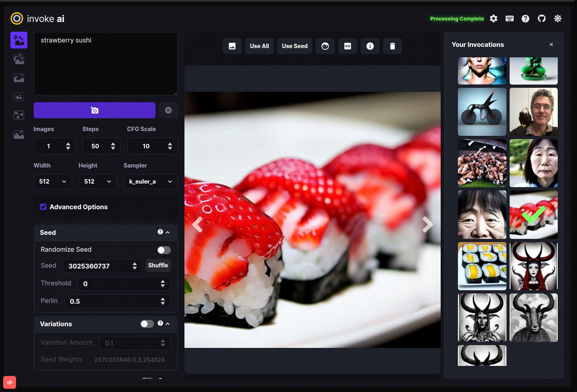Adjust Seed number stepper arrows
The height and width of the screenshot is (392, 577).
135,266
